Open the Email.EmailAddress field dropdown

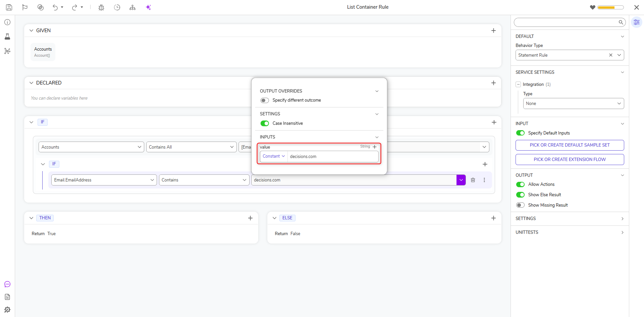coord(104,180)
